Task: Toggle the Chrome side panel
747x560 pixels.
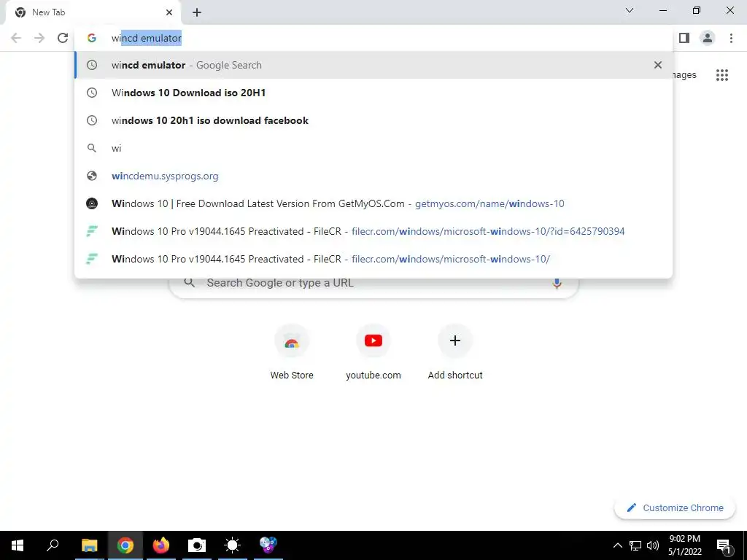Action: click(684, 38)
